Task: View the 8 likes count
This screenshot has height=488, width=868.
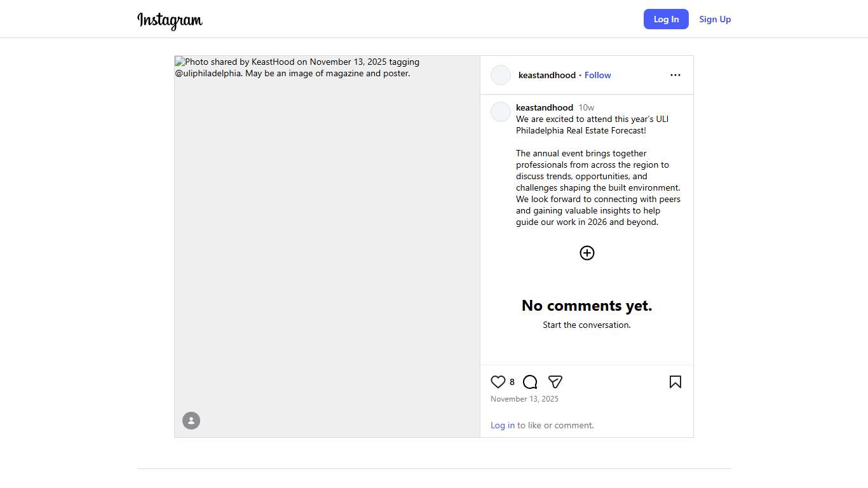Action: click(512, 382)
